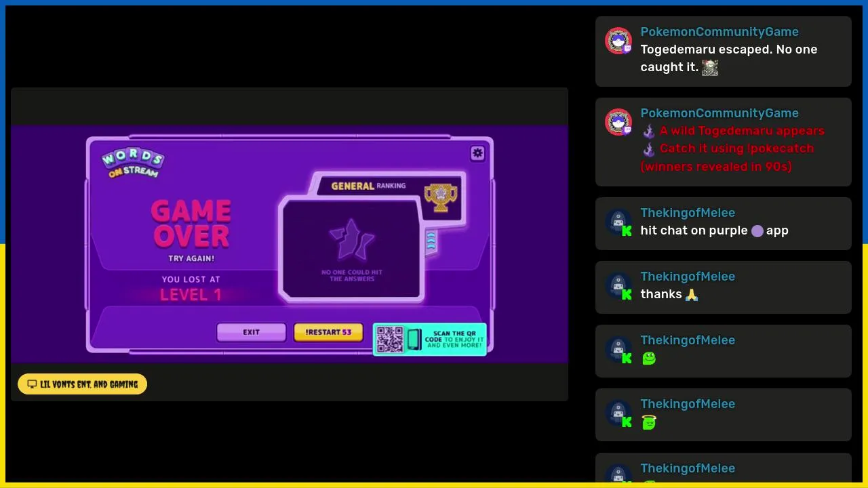Click '(winners revealed in 90s)' text
Image resolution: width=868 pixels, height=488 pixels.
click(716, 166)
